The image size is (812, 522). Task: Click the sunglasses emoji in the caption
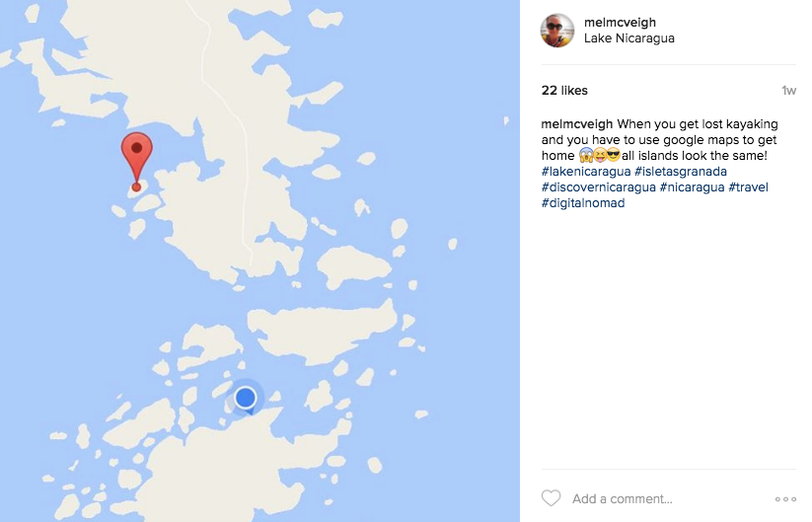[614, 155]
